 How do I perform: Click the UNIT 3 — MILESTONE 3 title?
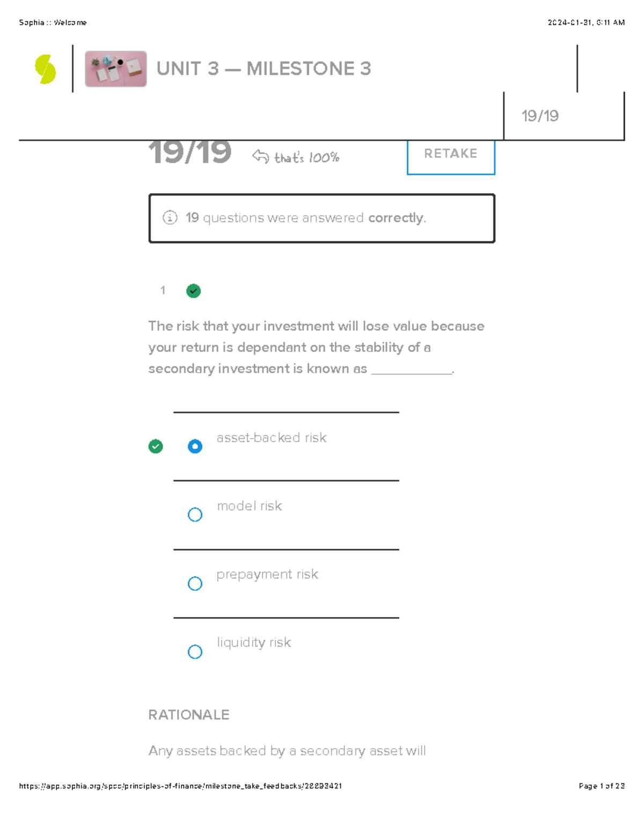[x=264, y=69]
